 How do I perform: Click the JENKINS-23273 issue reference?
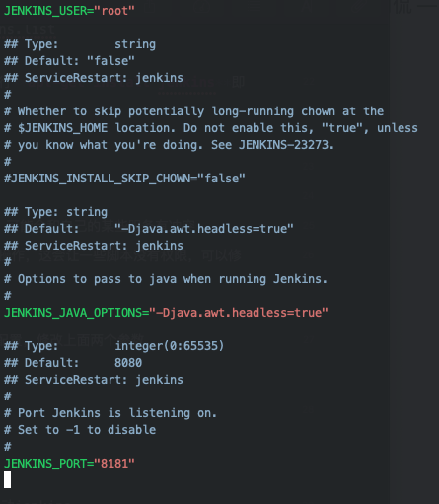click(x=284, y=145)
